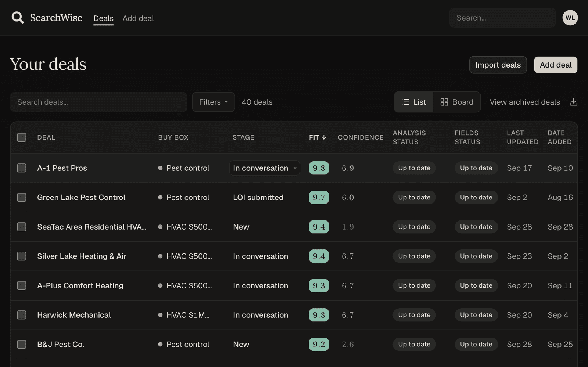Viewport: 588px width, 367px height.
Task: Check the SeaTac Area Residential row checkbox
Action: (22, 227)
